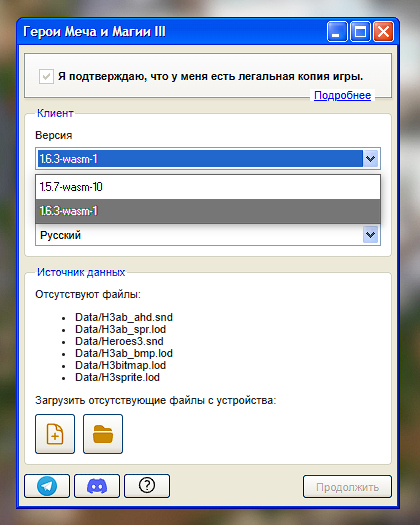Open the Discord server button
This screenshot has width=420, height=525.
pyautogui.click(x=97, y=486)
